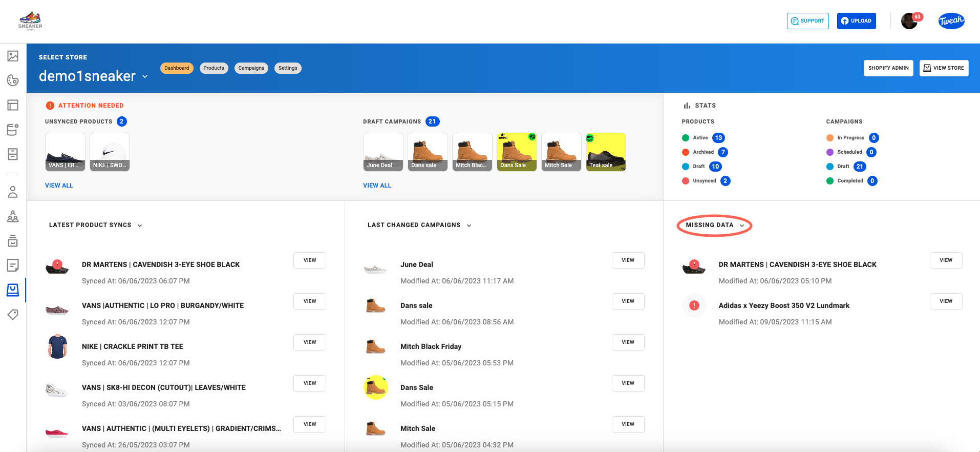Viewport: 980px width, 452px height.
Task: View VANS Authentic Multi Eyelets product
Action: 310,424
